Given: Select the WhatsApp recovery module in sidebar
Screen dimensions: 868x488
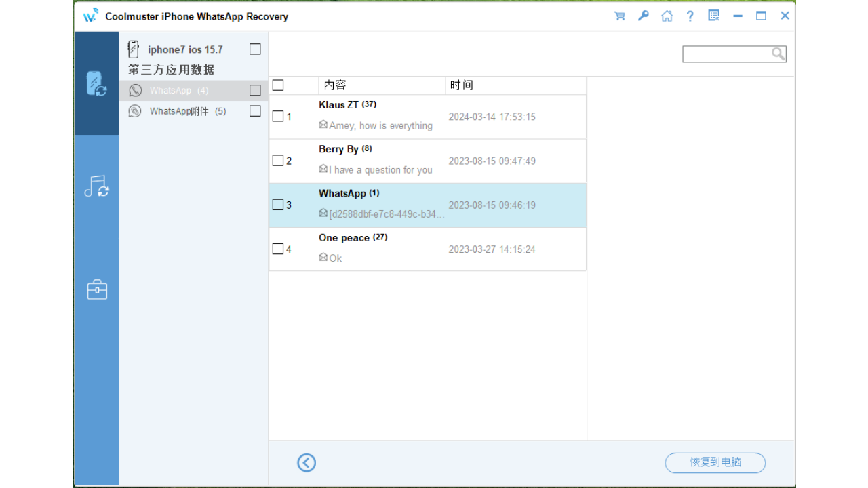Looking at the screenshot, I should pos(96,84).
